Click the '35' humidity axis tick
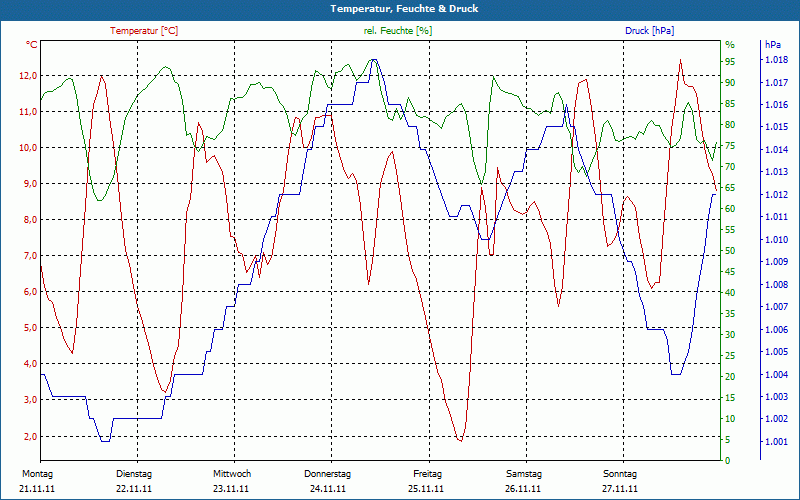This screenshot has width=800, height=500. point(730,314)
